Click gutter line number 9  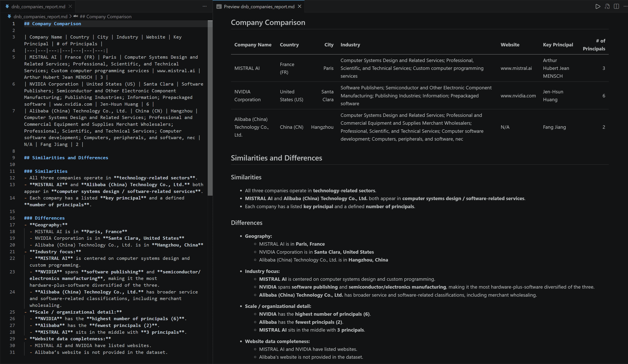point(14,158)
